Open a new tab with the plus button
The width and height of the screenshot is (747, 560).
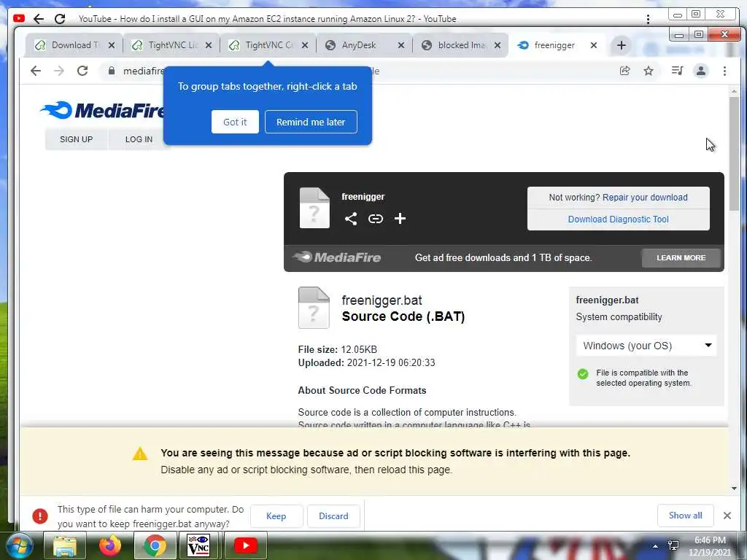coord(622,45)
